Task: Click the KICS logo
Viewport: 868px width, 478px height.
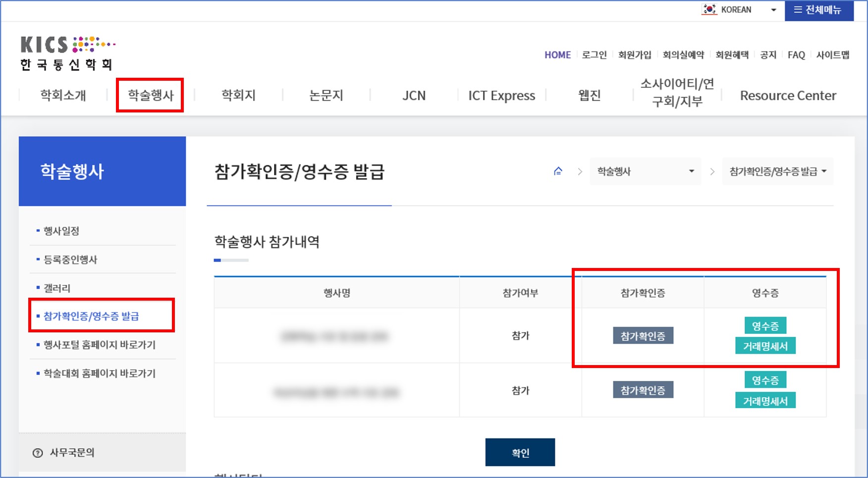Action: 67,53
